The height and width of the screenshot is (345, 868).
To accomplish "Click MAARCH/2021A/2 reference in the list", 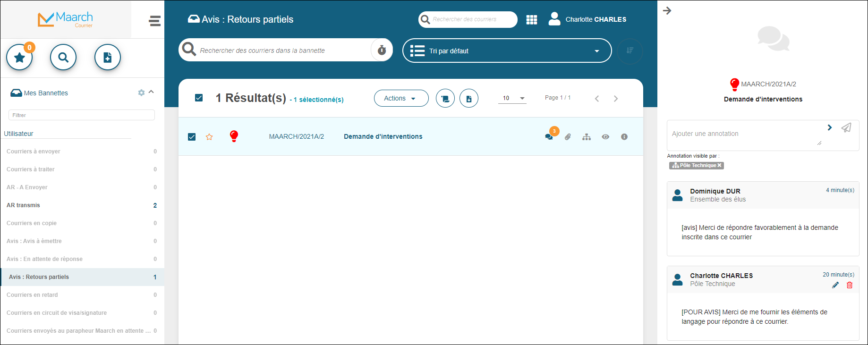I will 297,136.
